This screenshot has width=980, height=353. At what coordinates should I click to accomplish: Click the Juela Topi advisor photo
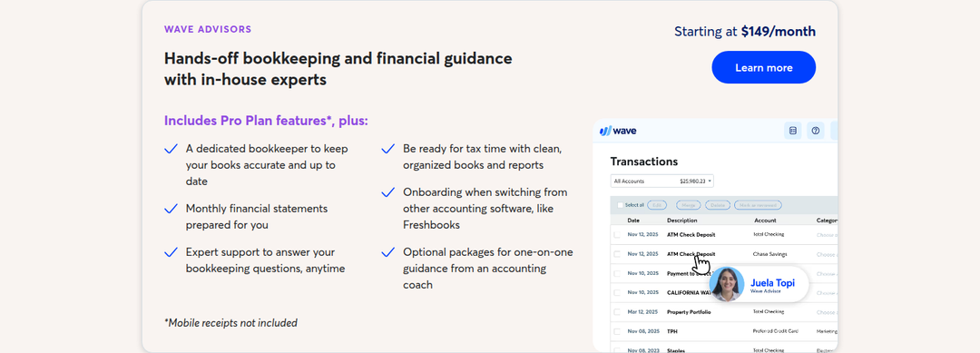(x=726, y=284)
